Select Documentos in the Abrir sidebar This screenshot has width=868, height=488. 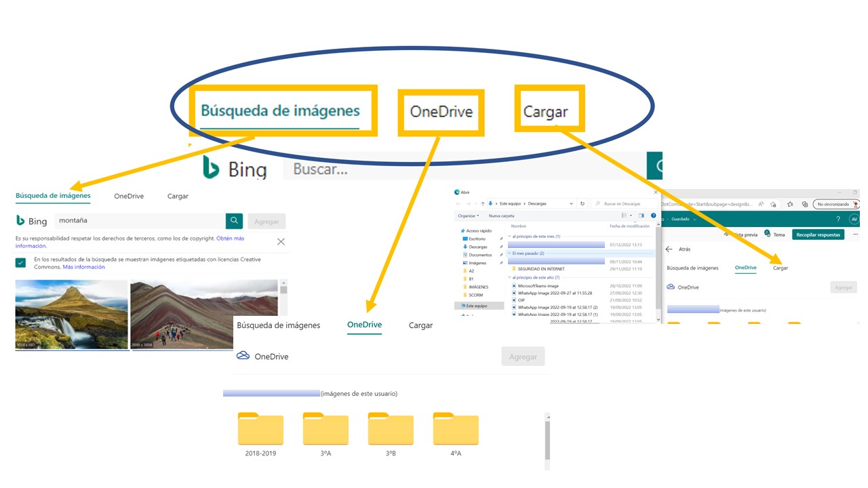pos(479,255)
